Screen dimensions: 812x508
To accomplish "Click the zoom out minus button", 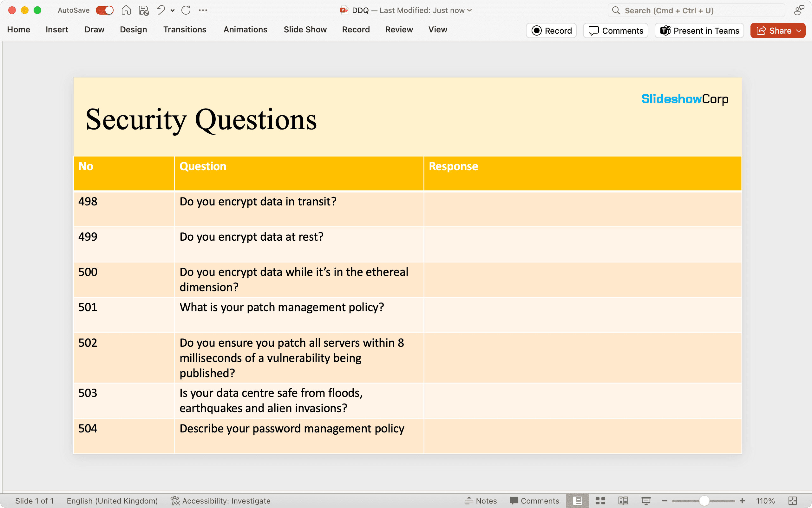I will (665, 501).
